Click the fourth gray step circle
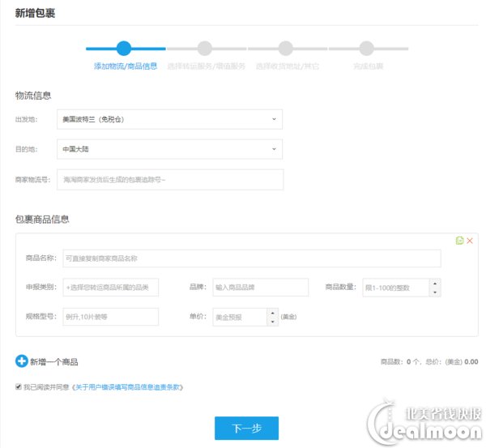Screen dimensions: 486x448 click(x=366, y=49)
